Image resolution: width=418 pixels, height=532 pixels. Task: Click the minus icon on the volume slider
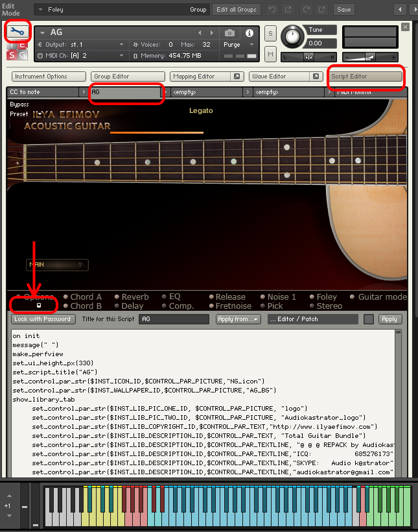[x=347, y=57]
